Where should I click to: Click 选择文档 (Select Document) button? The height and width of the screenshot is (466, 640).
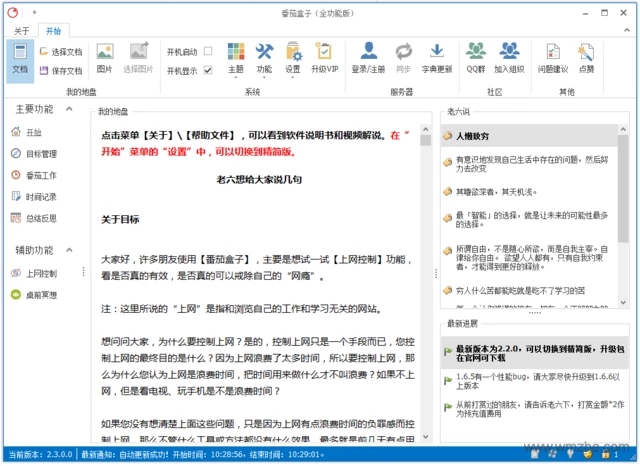click(x=60, y=51)
